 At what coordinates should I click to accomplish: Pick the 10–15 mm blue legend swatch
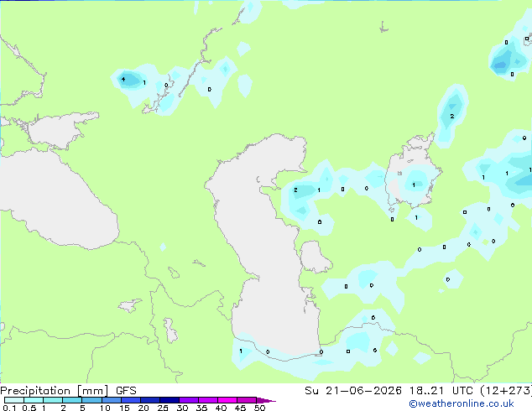112,400
